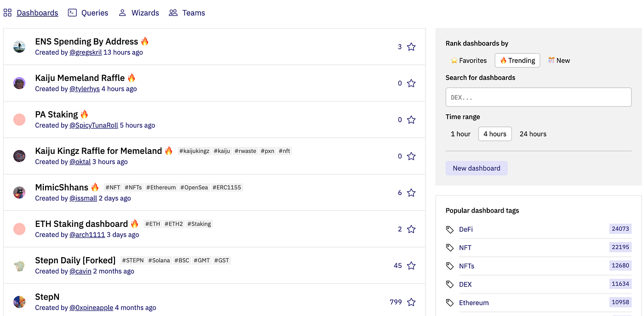Rank dashboards by Trending

coord(517,61)
